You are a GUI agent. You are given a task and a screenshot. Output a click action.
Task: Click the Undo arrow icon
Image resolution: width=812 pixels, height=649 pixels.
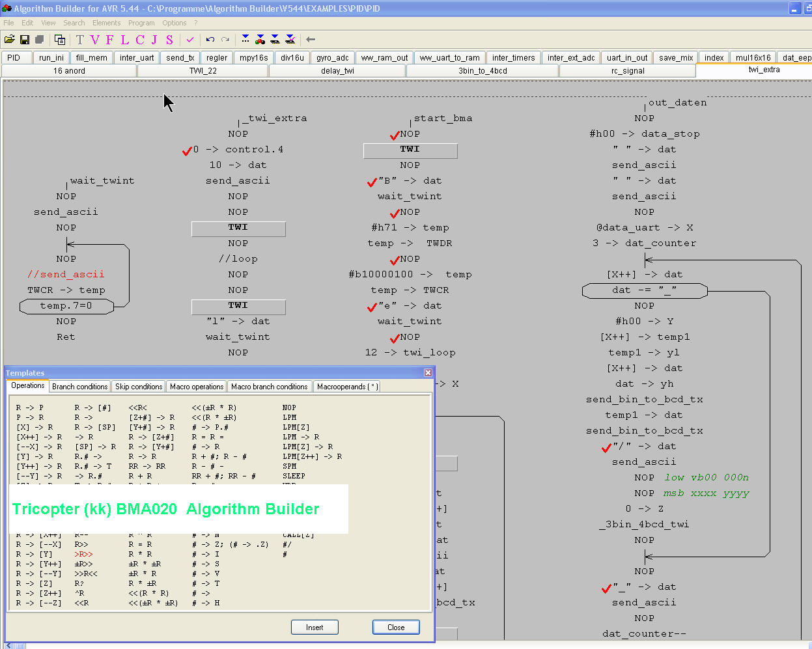(210, 40)
